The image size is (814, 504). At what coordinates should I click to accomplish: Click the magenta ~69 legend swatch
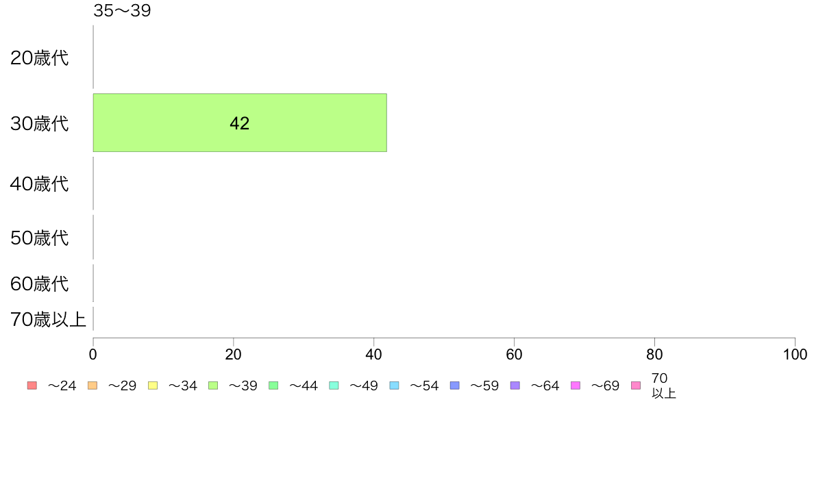click(575, 385)
